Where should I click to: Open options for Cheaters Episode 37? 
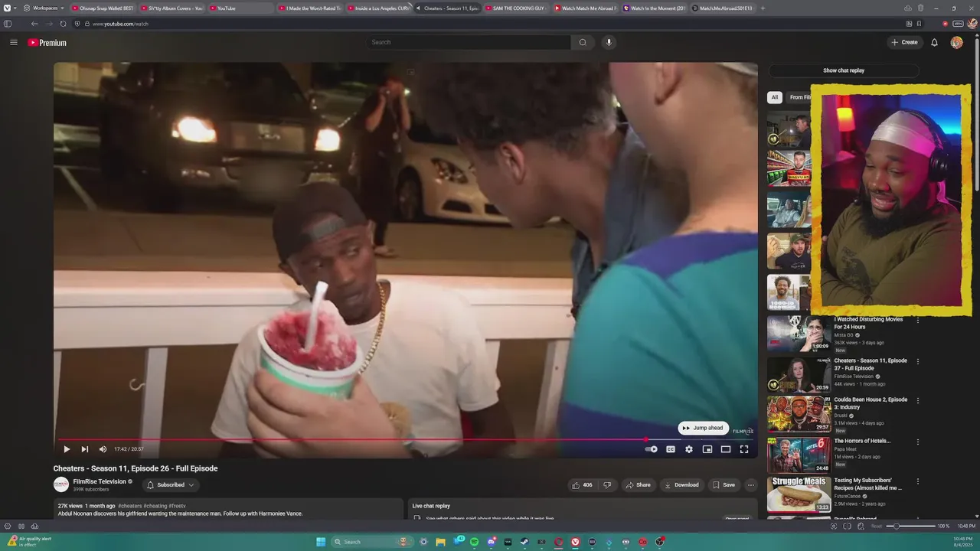[918, 361]
